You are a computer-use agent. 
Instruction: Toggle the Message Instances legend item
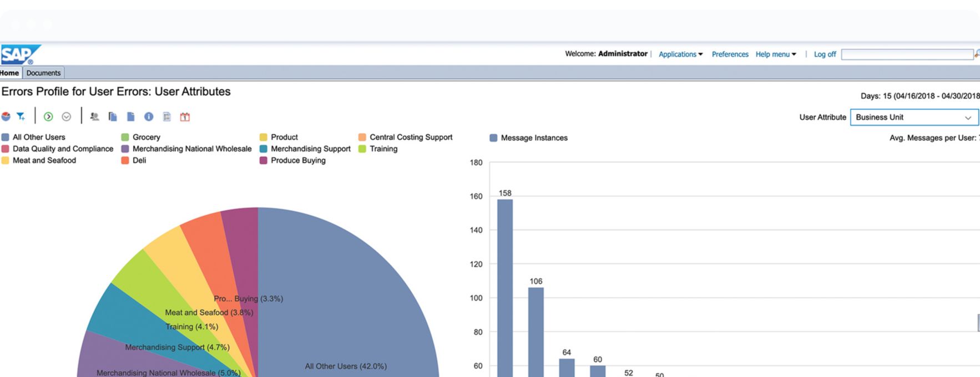[x=533, y=137]
